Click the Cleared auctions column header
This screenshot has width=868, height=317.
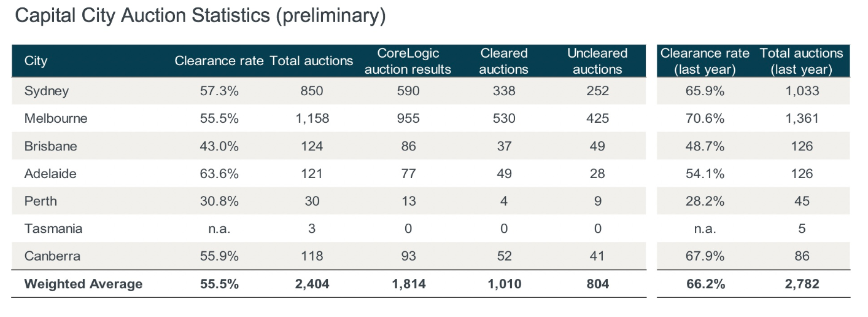coord(504,61)
